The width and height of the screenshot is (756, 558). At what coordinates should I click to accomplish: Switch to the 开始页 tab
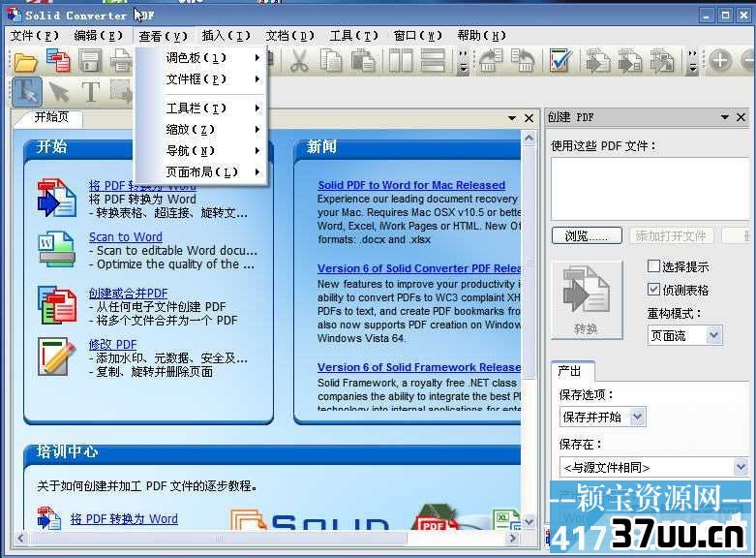coord(51,117)
